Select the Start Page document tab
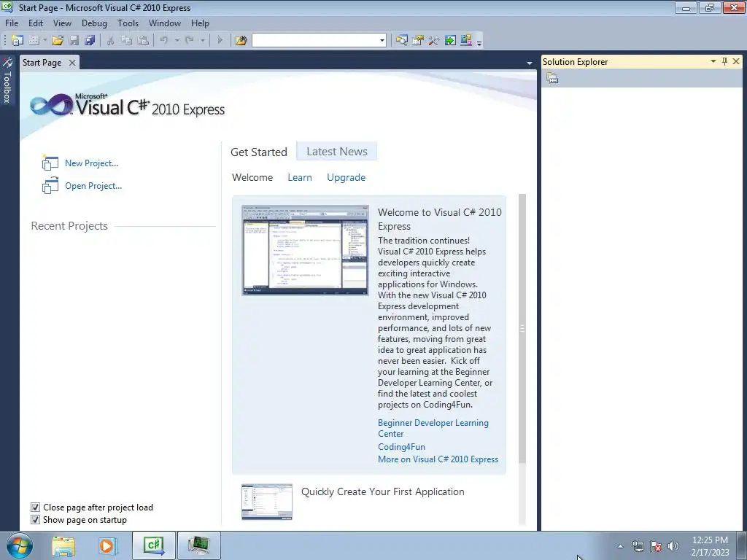This screenshot has width=747, height=560. click(x=42, y=63)
